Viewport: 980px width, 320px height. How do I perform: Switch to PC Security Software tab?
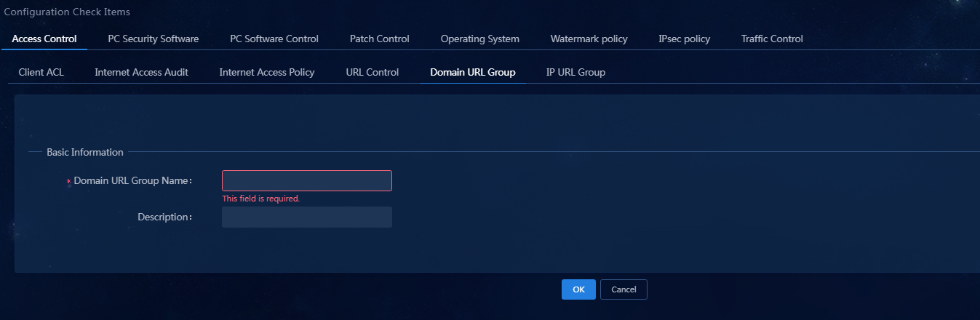[x=154, y=39]
